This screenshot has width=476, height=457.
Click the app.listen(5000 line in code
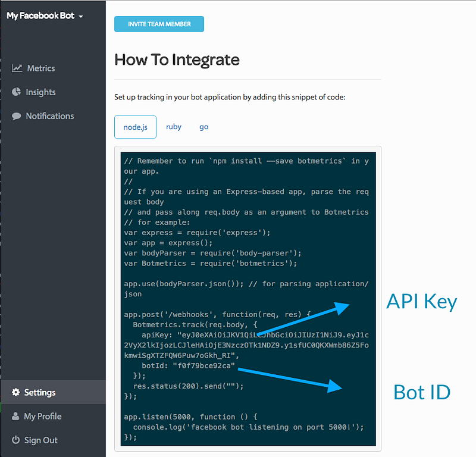click(x=190, y=417)
